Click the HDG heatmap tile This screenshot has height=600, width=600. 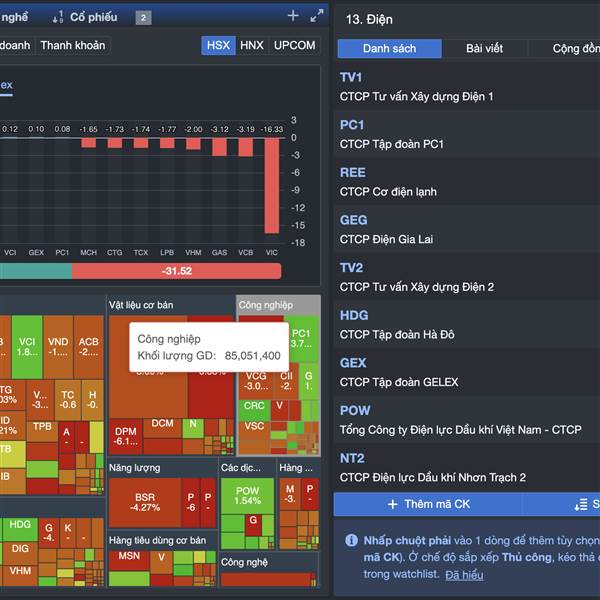20,529
